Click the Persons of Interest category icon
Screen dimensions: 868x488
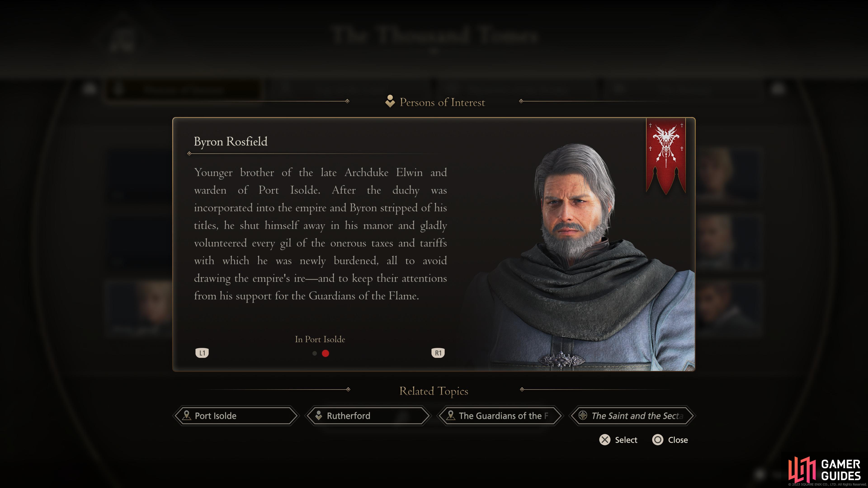pos(390,101)
